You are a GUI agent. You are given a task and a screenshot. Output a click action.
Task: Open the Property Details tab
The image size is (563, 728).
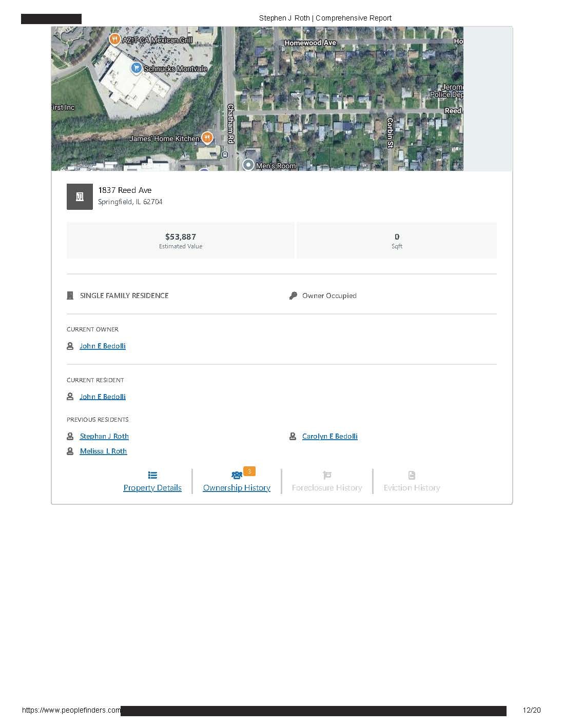[x=152, y=487]
